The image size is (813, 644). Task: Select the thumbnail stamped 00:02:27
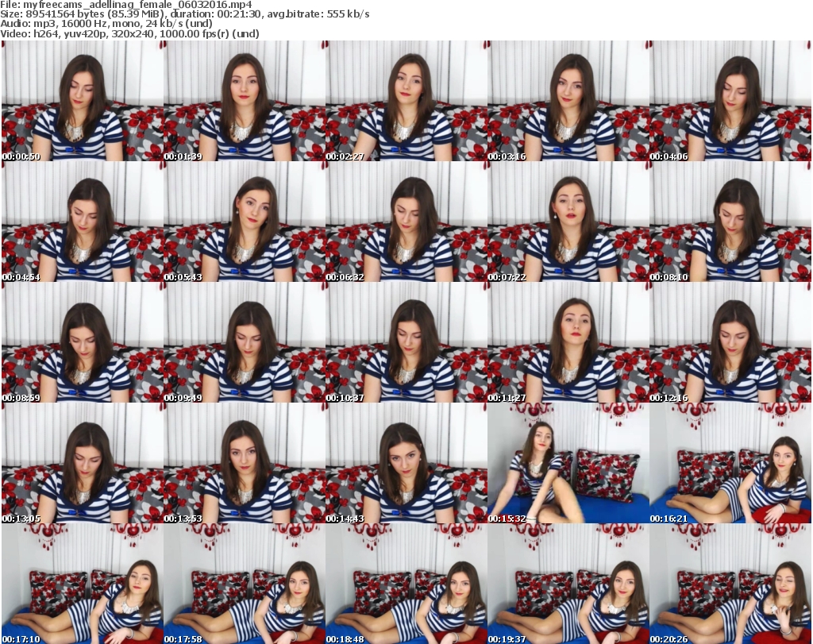(x=406, y=101)
